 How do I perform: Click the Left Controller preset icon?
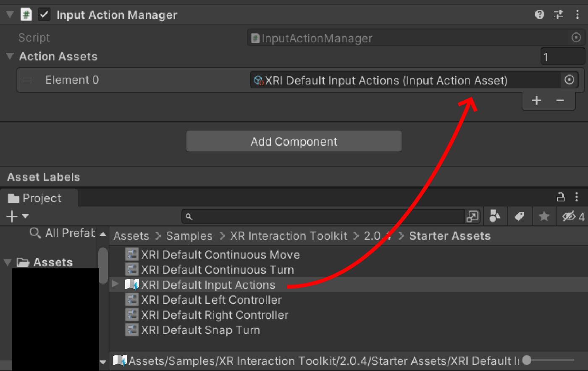coord(132,300)
